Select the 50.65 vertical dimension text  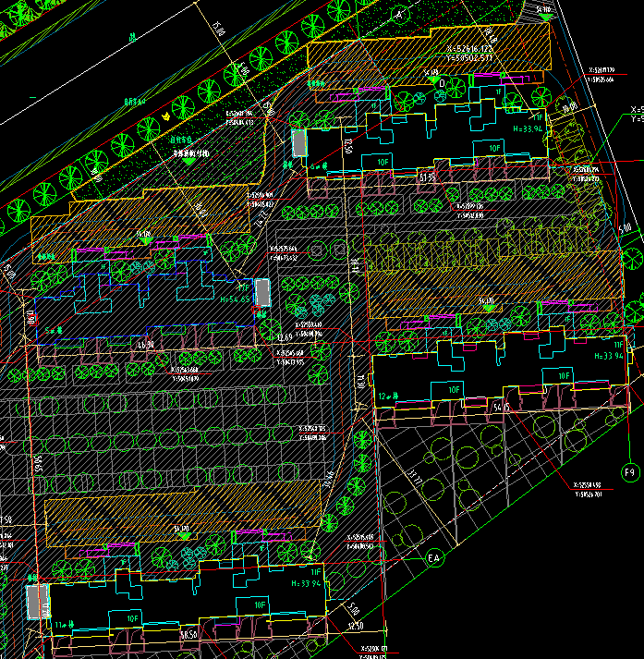39,465
